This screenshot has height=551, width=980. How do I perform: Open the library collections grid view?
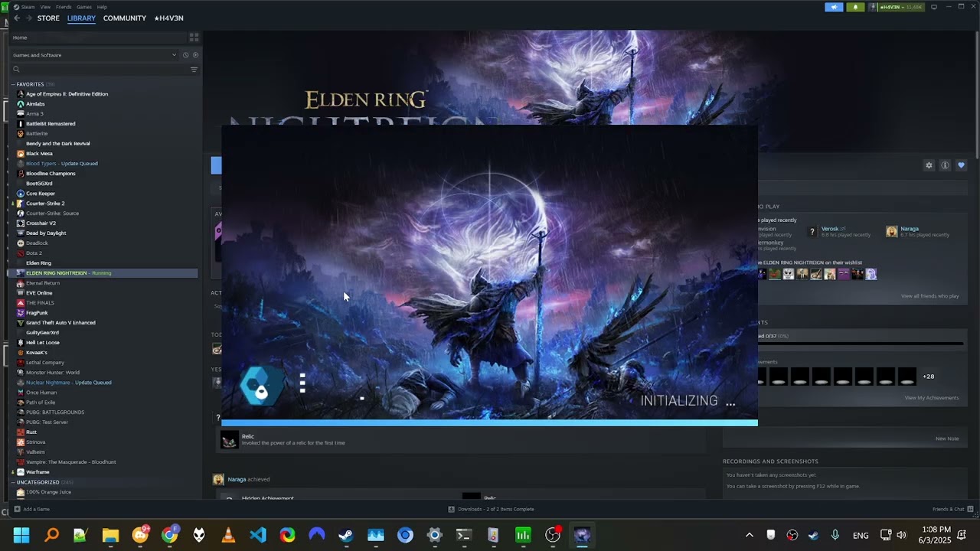click(x=194, y=37)
